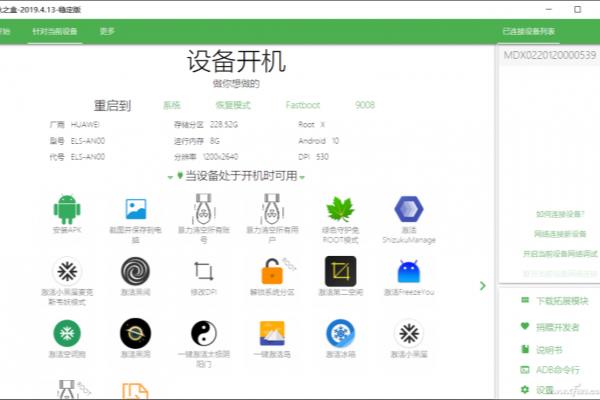Switch to the 开始 tab
Image resolution: width=600 pixels, height=400 pixels.
coord(4,31)
